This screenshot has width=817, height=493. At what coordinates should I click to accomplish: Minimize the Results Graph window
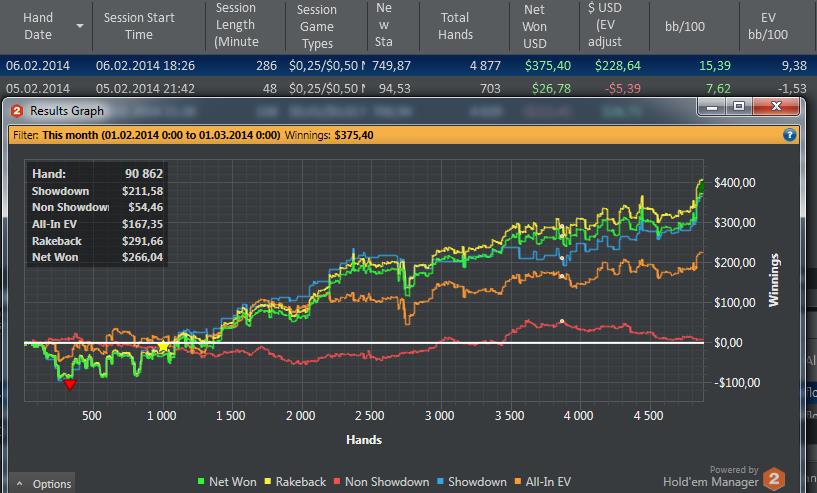click(x=712, y=106)
